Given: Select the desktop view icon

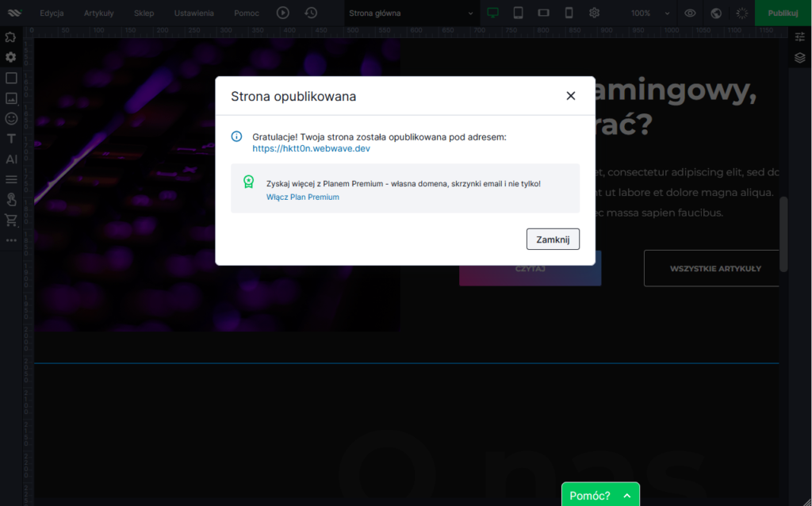Looking at the screenshot, I should (x=493, y=13).
